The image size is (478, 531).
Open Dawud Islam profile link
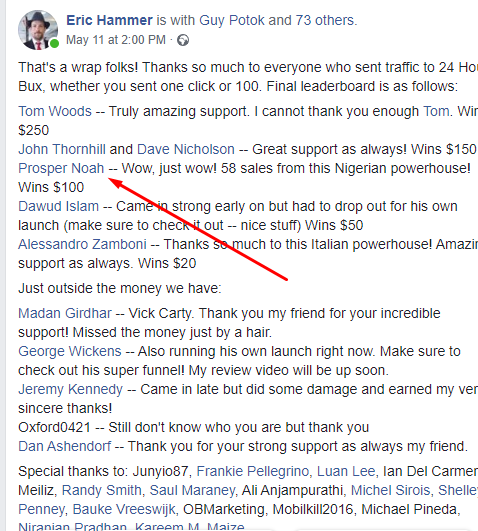[59, 206]
